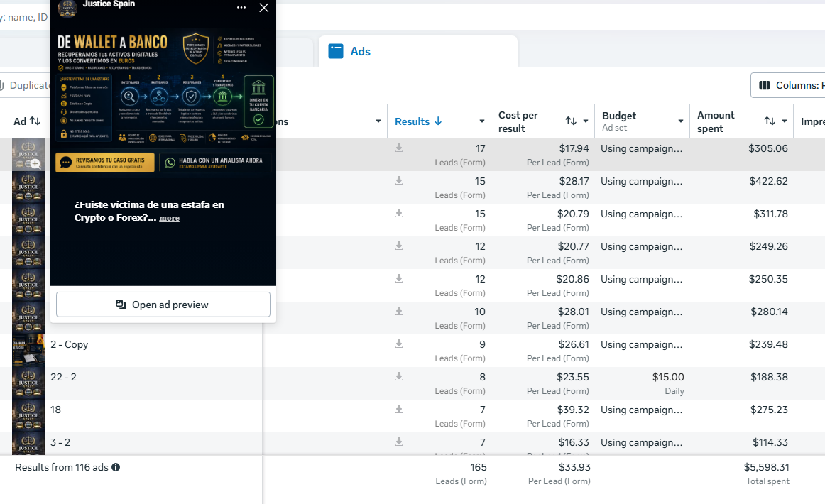Download leads for $20.86 cost row
This screenshot has height=504, width=825.
(399, 278)
